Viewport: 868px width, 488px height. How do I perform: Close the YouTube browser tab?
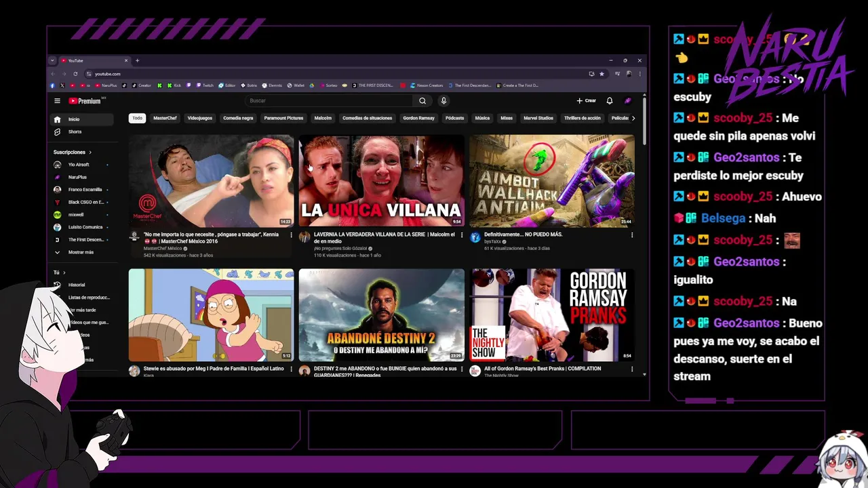[125, 60]
